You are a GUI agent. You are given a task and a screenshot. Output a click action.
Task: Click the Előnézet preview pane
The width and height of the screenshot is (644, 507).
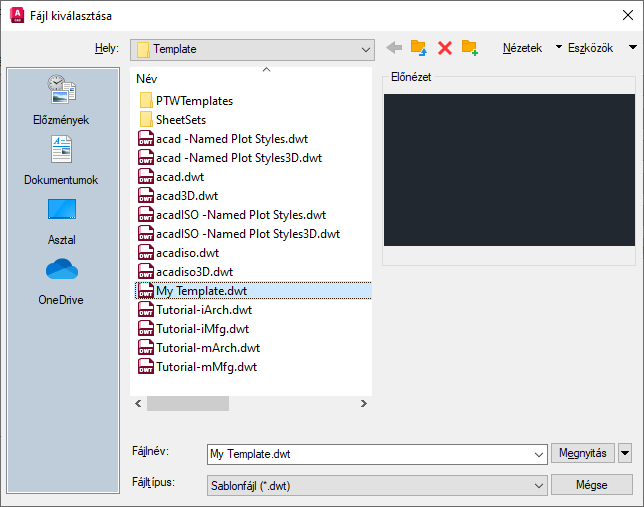pos(509,170)
